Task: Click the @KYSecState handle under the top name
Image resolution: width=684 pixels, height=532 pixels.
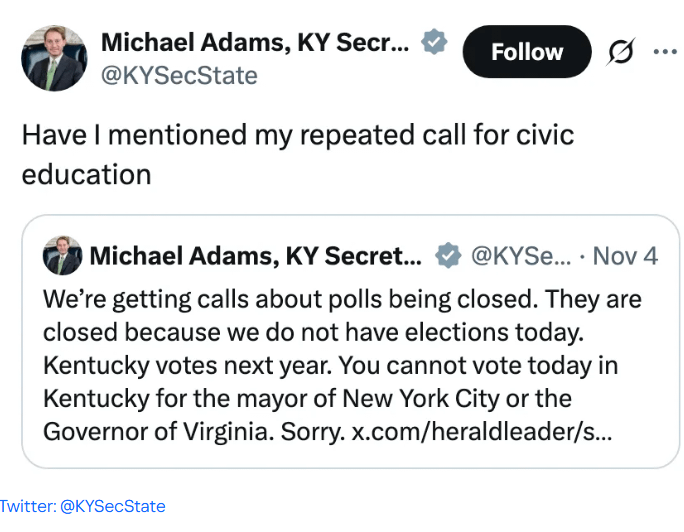Action: click(179, 75)
